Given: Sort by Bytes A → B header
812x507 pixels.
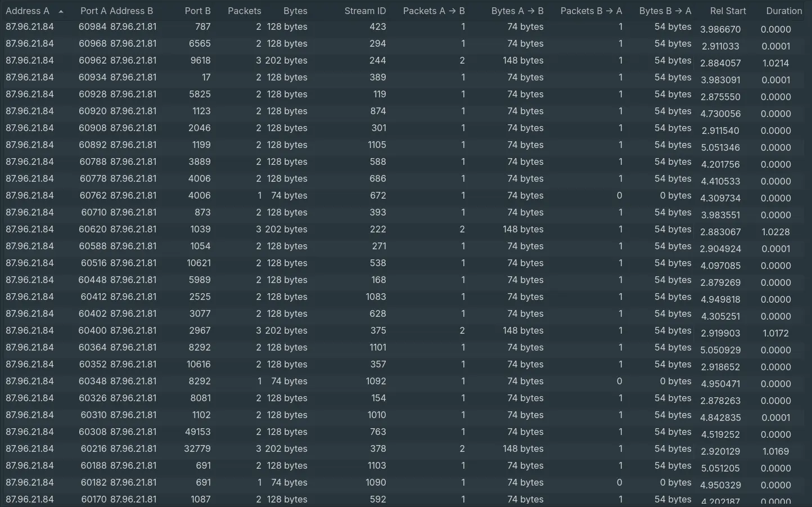Looking at the screenshot, I should pos(517,11).
